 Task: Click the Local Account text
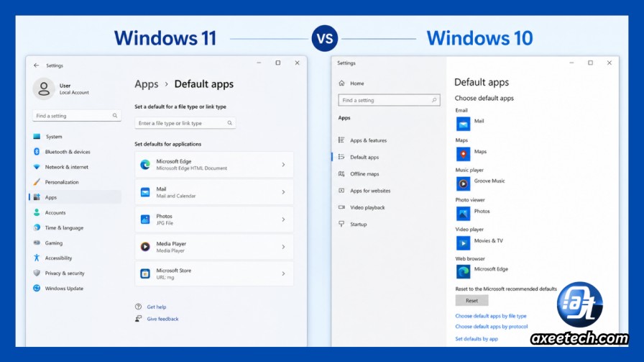click(74, 93)
